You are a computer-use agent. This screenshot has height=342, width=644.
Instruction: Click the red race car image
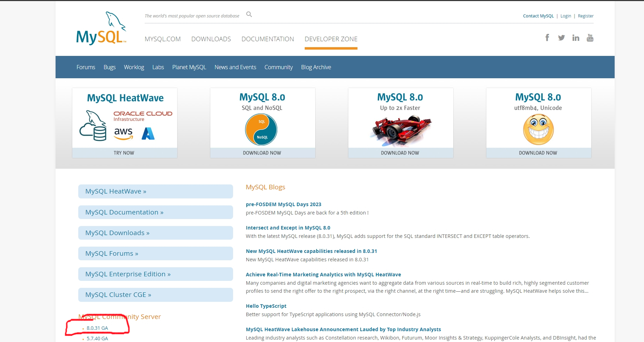pyautogui.click(x=401, y=130)
